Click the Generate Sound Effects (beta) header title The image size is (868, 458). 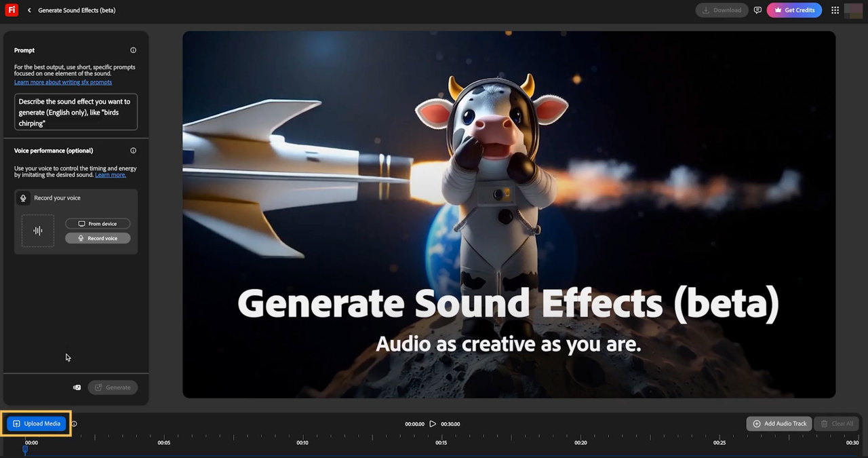[77, 10]
